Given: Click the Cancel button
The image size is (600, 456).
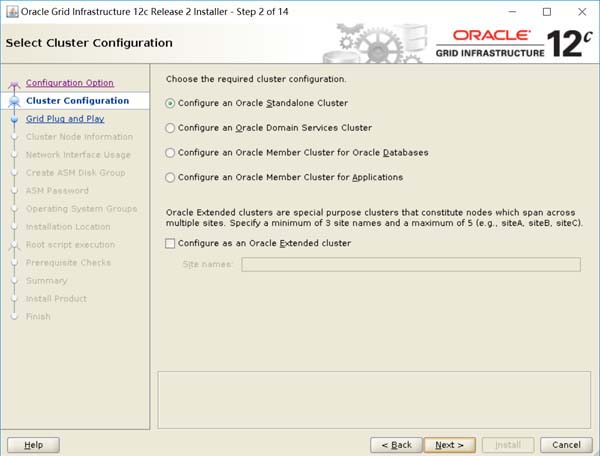Looking at the screenshot, I should tap(566, 445).
